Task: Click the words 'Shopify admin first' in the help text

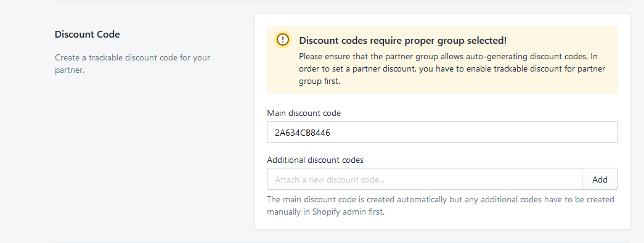Action: [x=349, y=213]
